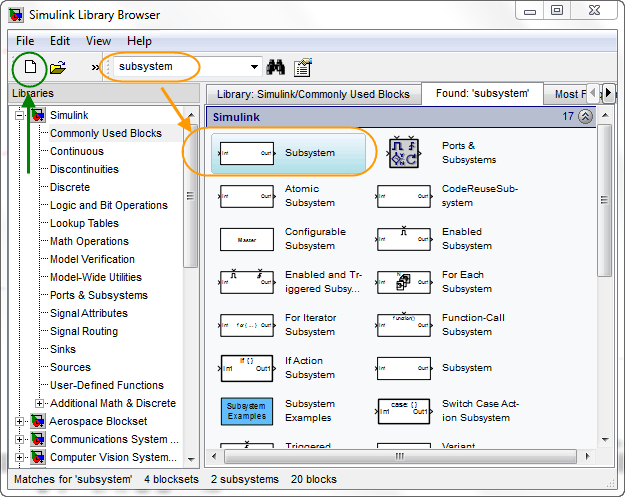
Task: Expand the Additional Math & Discrete node
Action: (x=39, y=403)
